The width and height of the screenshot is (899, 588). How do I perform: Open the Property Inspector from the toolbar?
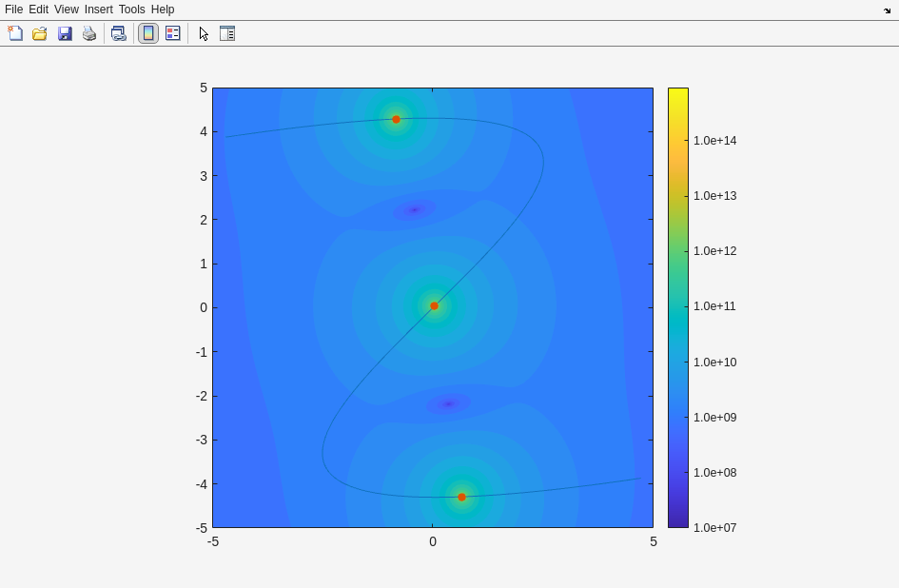227,33
